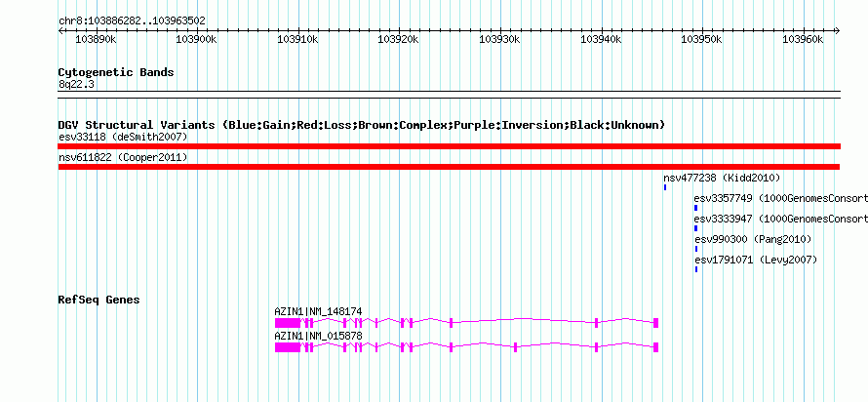This screenshot has width=868, height=402.
Task: Click the DGV Structural Variants track title
Action: [x=362, y=125]
